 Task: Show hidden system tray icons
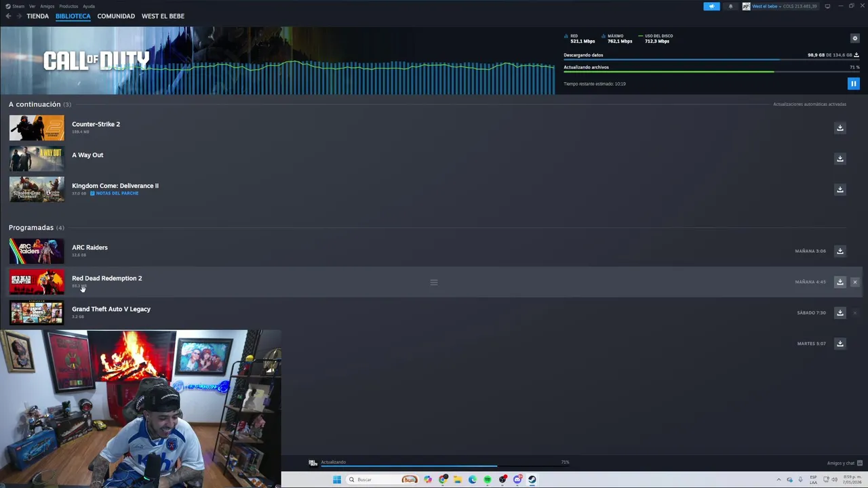(778, 480)
